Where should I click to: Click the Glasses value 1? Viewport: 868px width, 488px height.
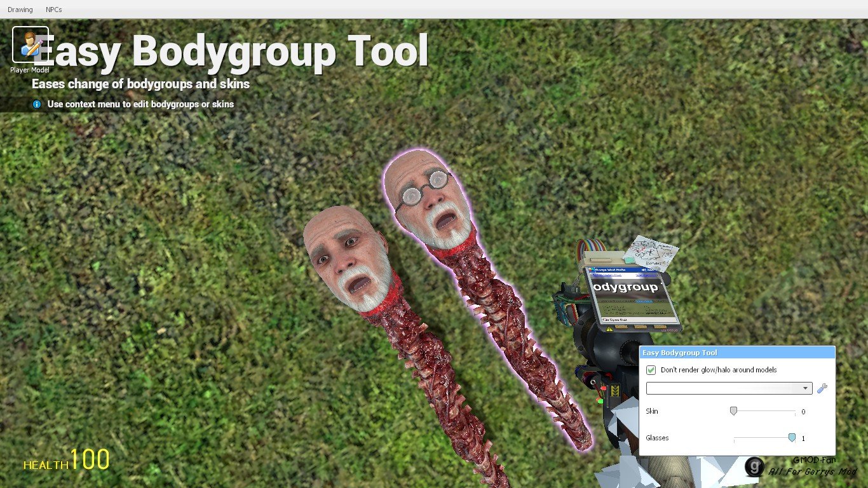[x=803, y=438]
